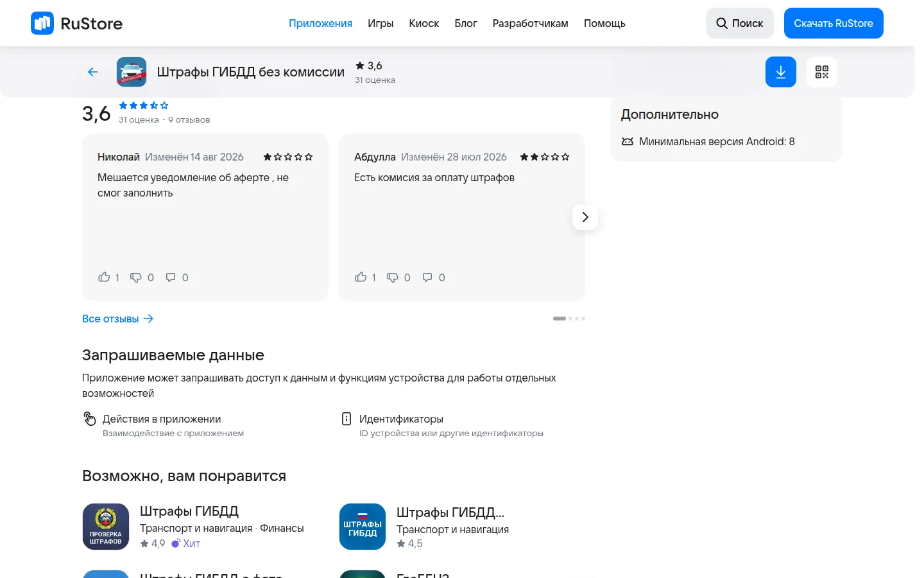Click the 4,9 rating star of Штрафы ГИБДД
Screen dimensions: 924x578
(x=144, y=543)
